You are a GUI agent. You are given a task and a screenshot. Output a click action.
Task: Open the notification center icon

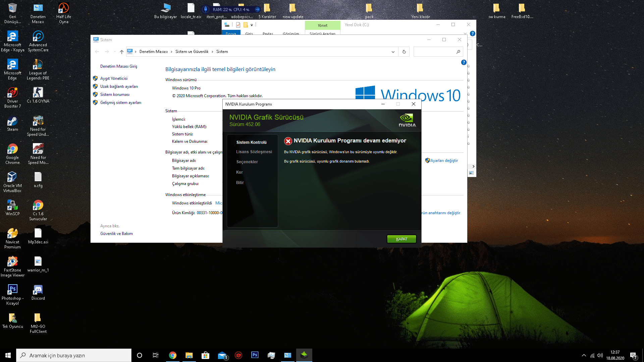[633, 355]
